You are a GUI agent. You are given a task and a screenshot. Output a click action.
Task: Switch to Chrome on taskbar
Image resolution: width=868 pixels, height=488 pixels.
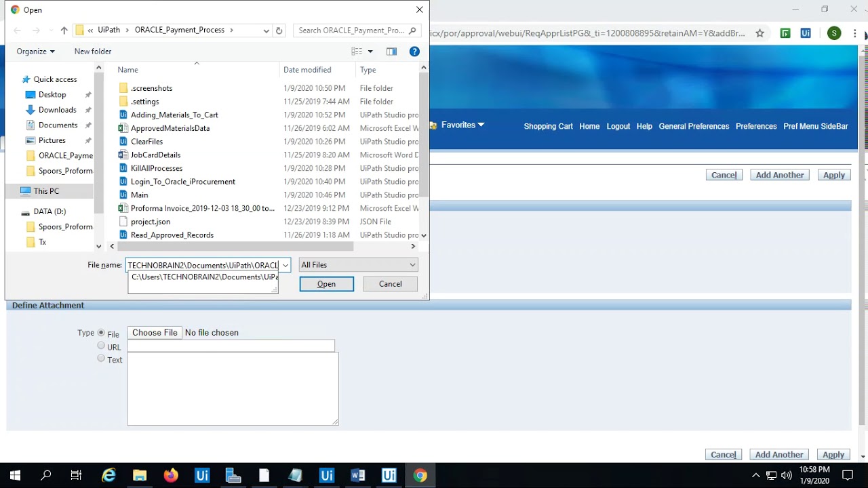coord(420,476)
